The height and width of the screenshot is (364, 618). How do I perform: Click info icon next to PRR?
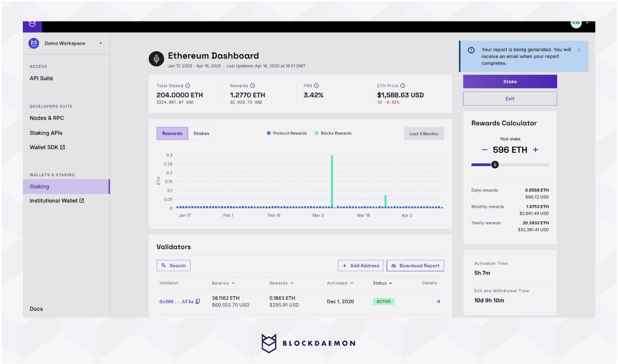316,85
